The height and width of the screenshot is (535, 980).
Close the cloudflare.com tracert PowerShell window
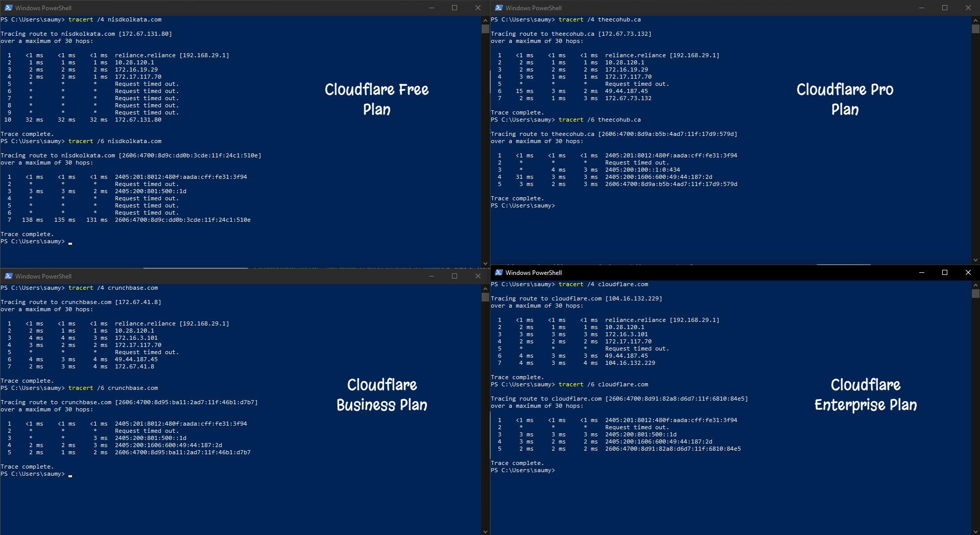pos(968,272)
